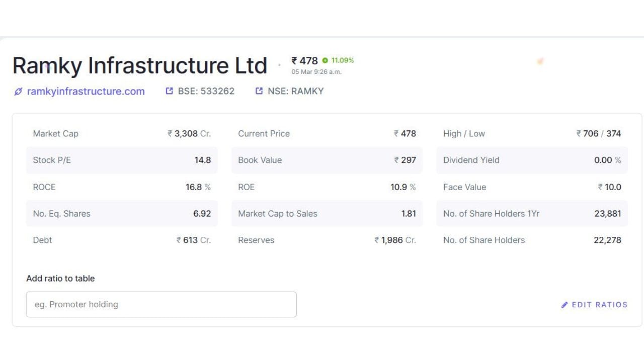Click the Reserves value row
The width and height of the screenshot is (644, 362).
pyautogui.click(x=327, y=240)
